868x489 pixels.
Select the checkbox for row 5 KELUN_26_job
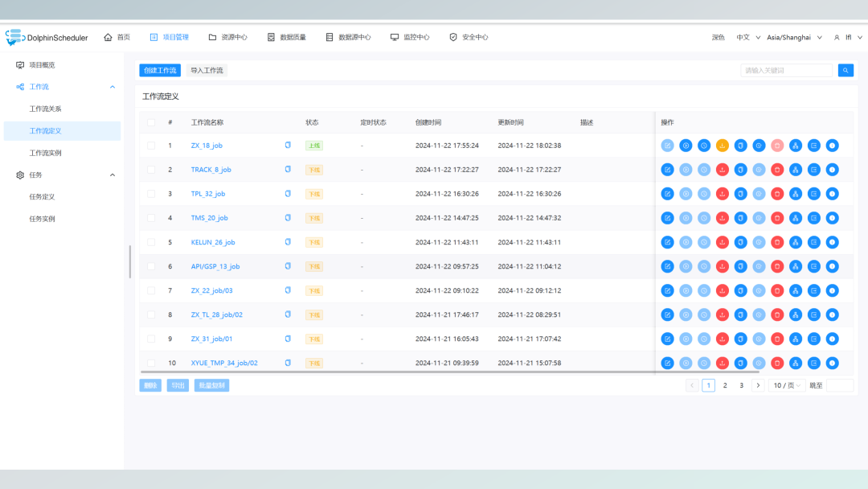pos(151,242)
